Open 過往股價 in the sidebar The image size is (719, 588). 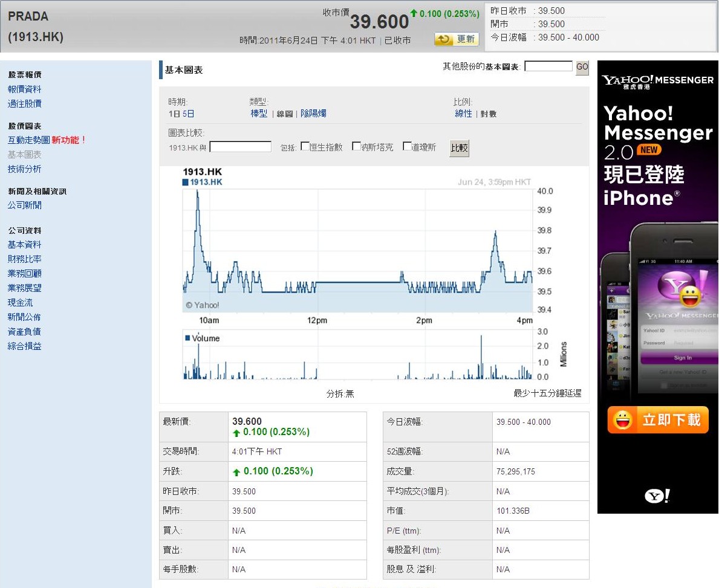coord(24,103)
